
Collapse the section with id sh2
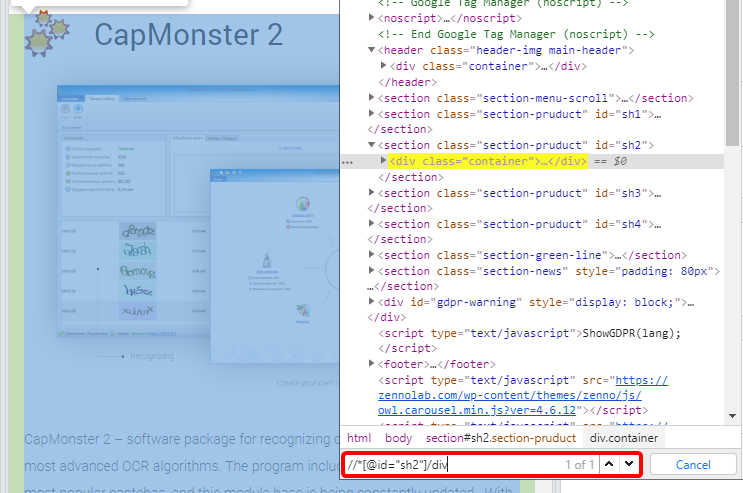tap(372, 144)
